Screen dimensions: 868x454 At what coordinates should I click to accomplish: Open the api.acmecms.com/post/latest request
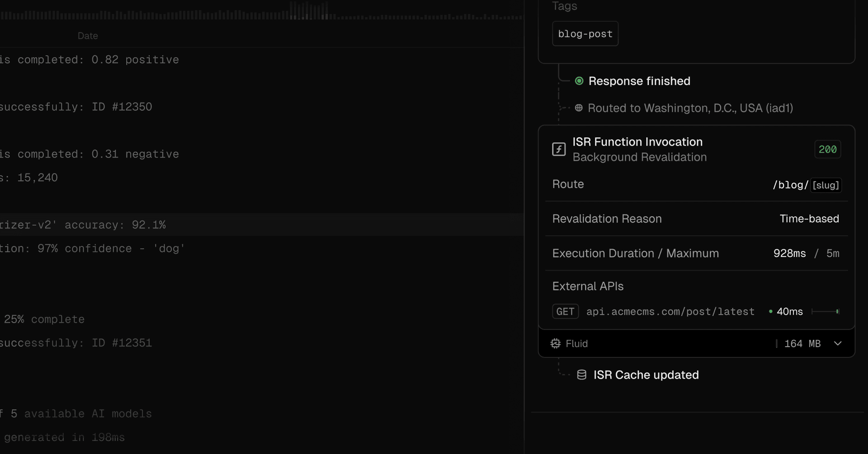[670, 312]
